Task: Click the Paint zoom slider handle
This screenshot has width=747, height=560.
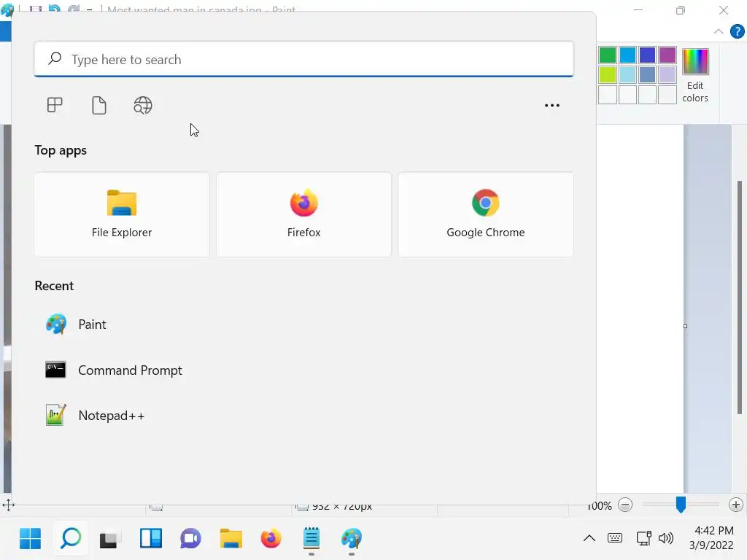Action: (681, 505)
